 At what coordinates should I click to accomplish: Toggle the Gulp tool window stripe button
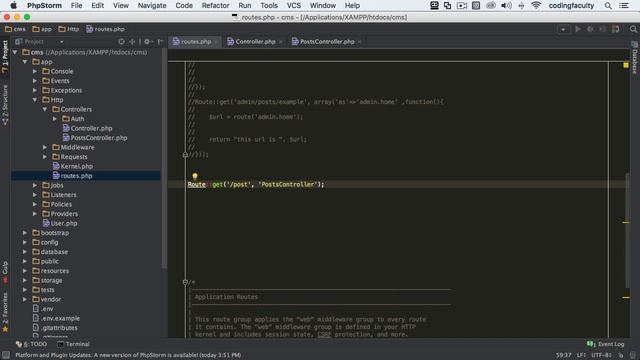point(5,272)
